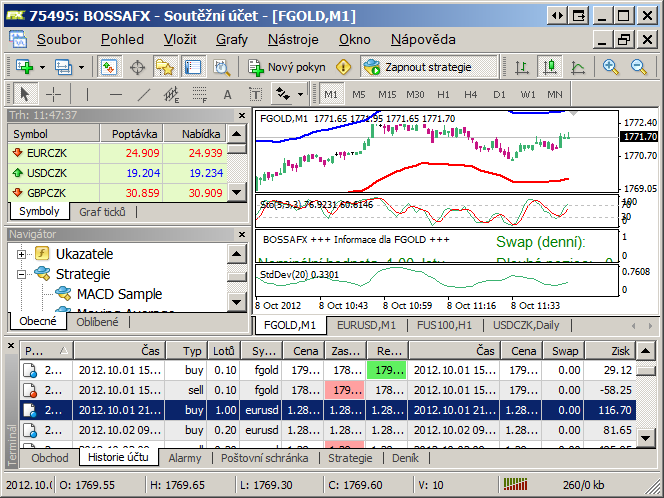
Task: Sort by Typ column header
Action: click(186, 351)
